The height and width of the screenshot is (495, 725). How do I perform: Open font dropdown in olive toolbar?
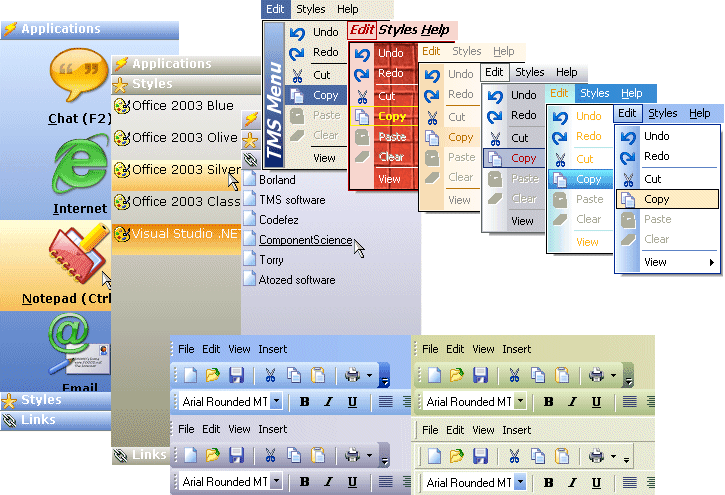520,401
